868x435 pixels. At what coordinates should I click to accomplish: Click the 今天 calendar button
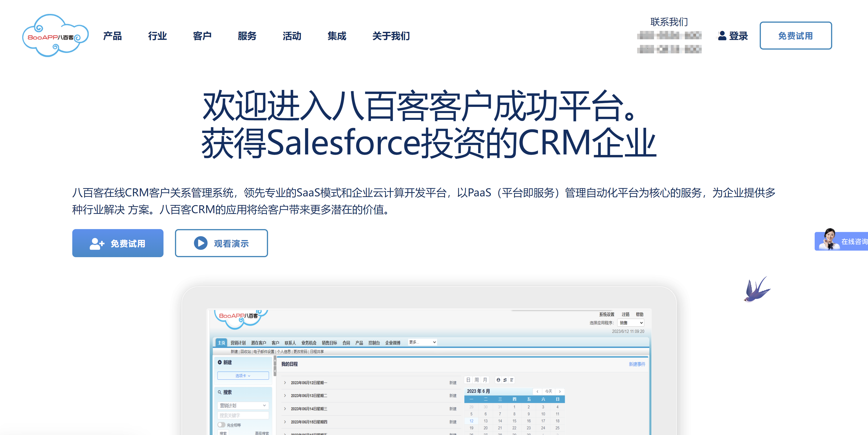[548, 391]
